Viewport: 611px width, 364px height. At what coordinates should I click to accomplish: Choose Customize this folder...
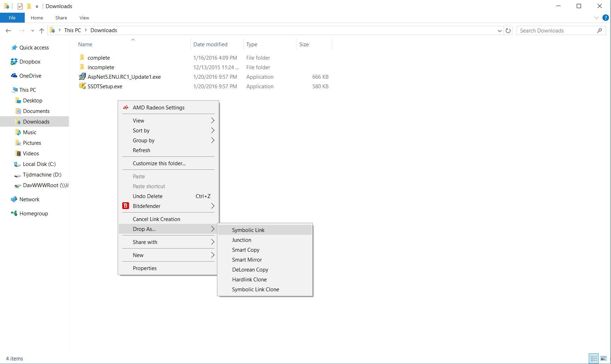pyautogui.click(x=168, y=163)
